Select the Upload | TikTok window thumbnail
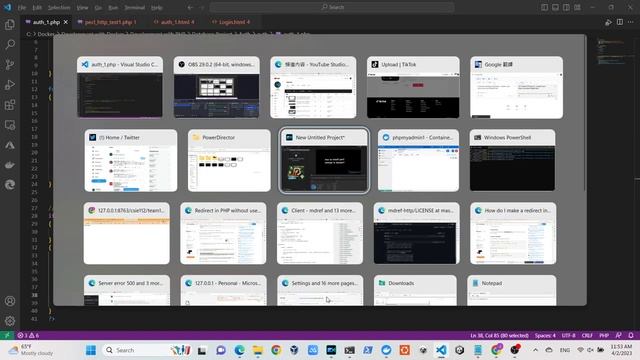The height and width of the screenshot is (360, 640). pos(413,87)
